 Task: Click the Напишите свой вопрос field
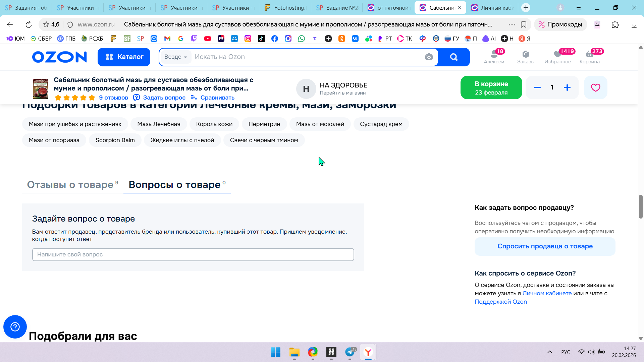(193, 255)
